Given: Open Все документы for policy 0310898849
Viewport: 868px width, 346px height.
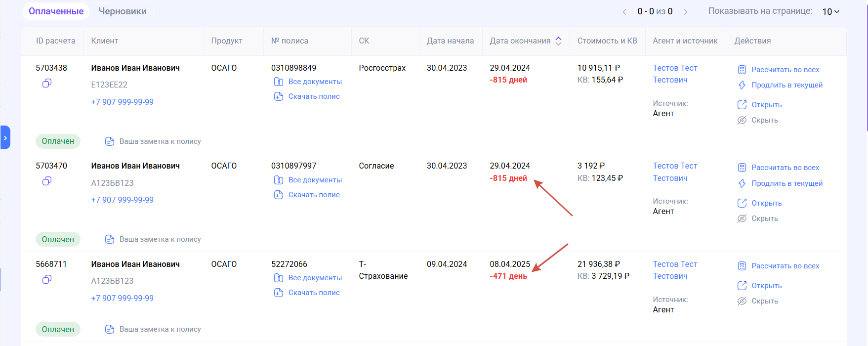Looking at the screenshot, I should click(315, 82).
